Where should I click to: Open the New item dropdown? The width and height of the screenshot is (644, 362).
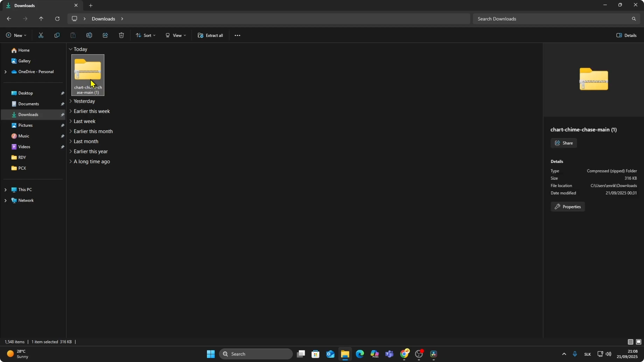pyautogui.click(x=16, y=36)
